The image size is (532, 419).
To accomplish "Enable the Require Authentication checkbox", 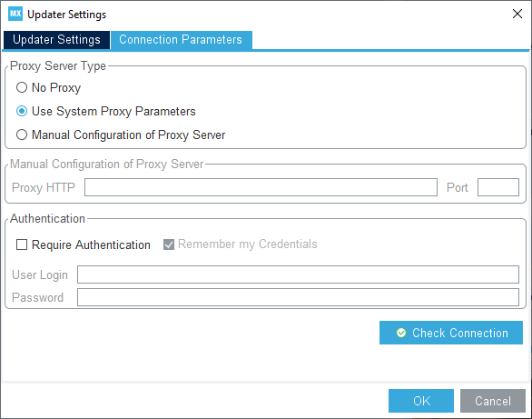I will click(22, 244).
